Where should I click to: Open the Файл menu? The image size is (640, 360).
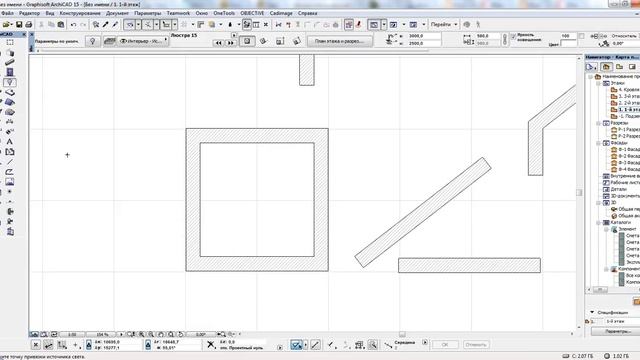pyautogui.click(x=7, y=13)
